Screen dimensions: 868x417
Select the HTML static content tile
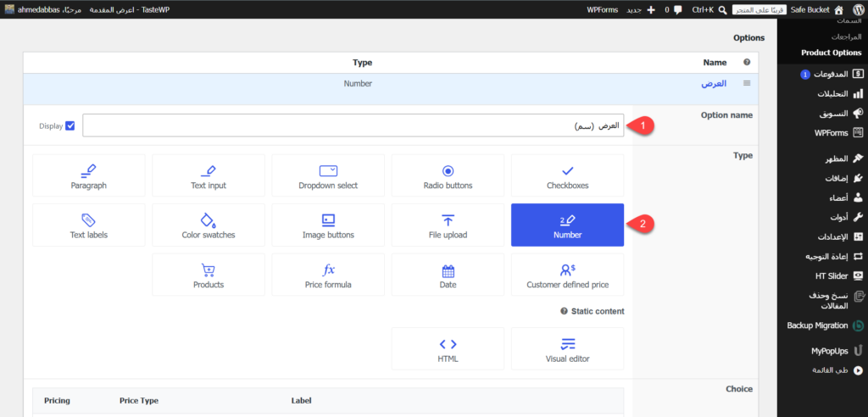tap(448, 348)
